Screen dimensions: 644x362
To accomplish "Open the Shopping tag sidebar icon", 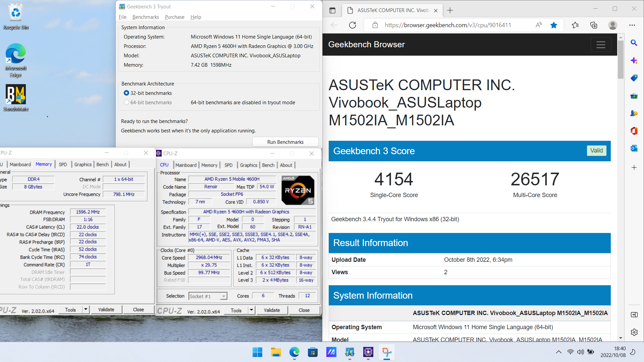I will (634, 78).
